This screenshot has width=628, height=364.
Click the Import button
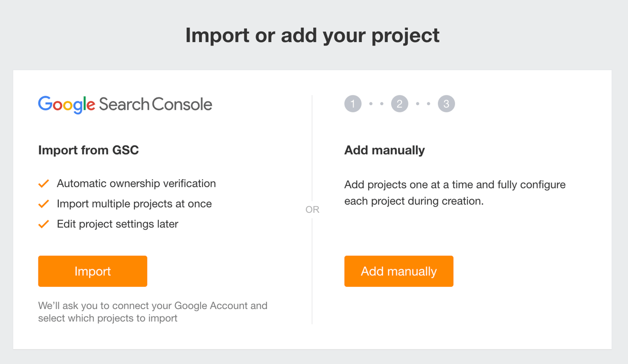[x=92, y=271]
